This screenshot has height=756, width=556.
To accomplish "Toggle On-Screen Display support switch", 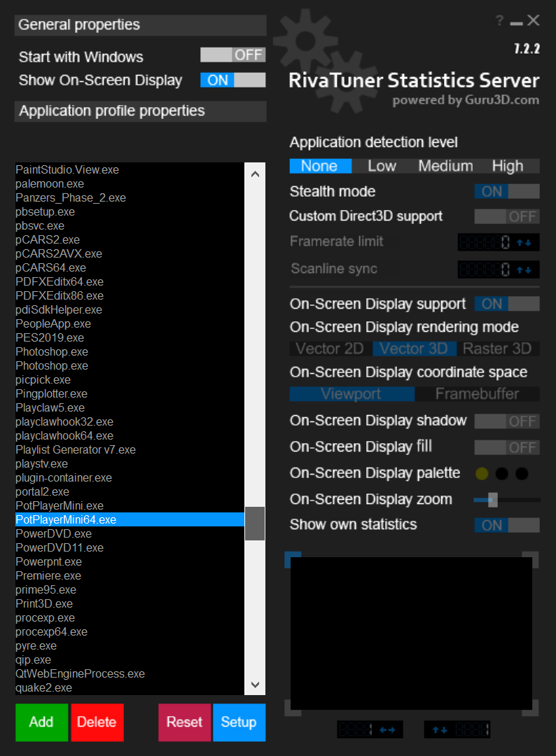I will coord(507,304).
